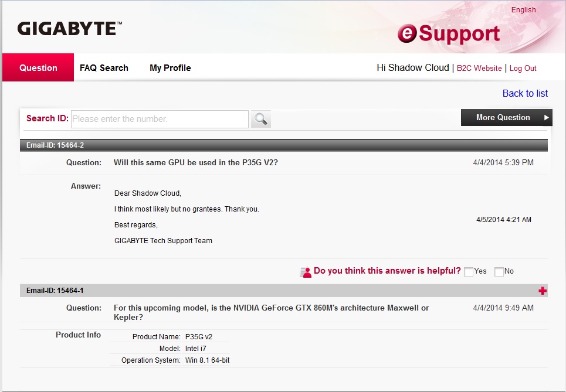Tick the Yes helpful checkbox
Screen dimensions: 566x392
point(469,271)
